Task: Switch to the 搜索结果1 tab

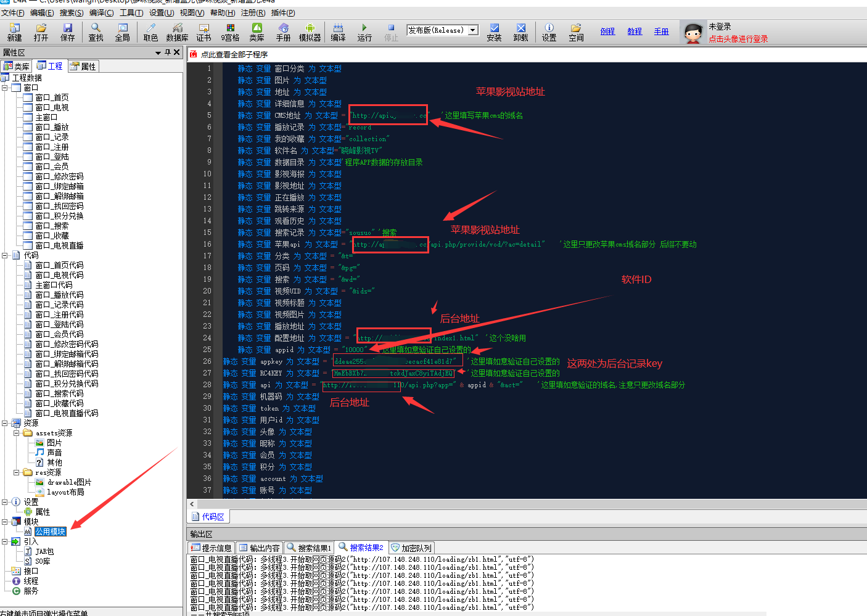Action: tap(310, 548)
